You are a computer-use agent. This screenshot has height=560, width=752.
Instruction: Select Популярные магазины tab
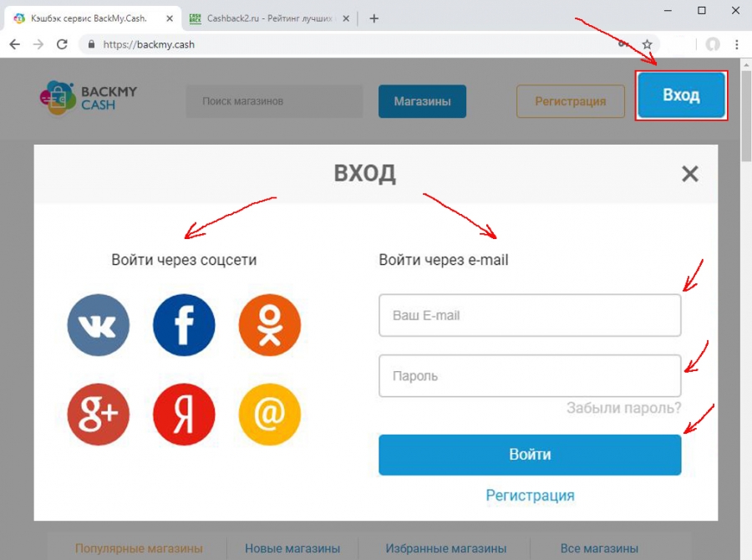pyautogui.click(x=139, y=548)
